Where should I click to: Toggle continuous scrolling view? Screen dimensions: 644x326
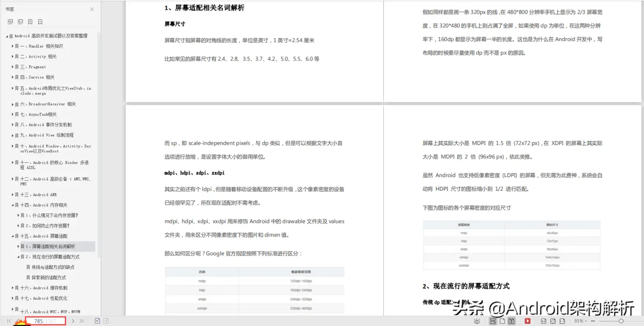click(x=493, y=321)
